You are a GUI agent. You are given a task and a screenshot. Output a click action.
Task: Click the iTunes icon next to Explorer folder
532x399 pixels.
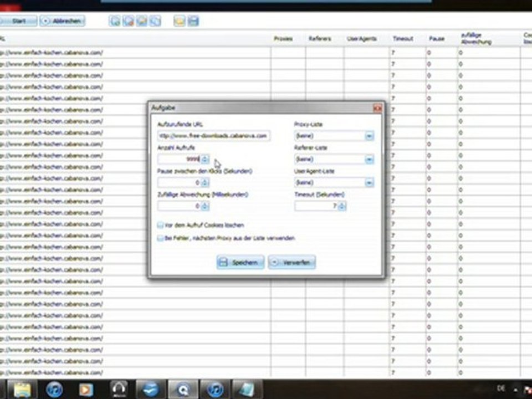tap(54, 390)
